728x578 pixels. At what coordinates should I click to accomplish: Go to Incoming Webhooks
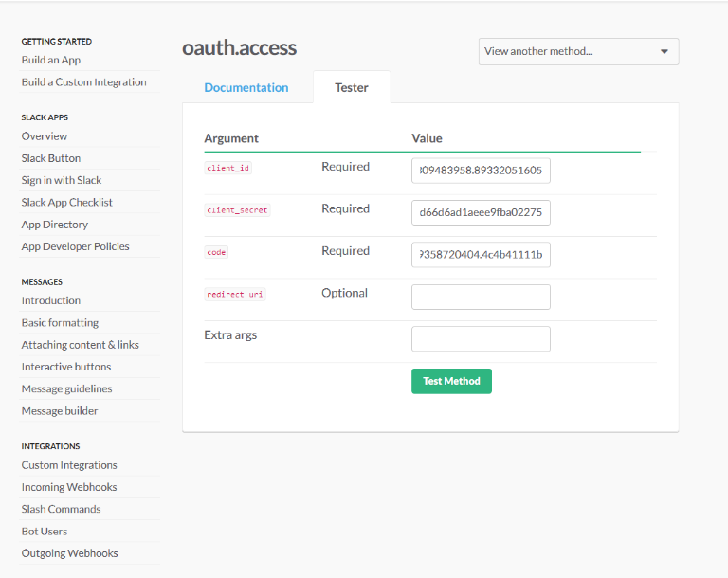[x=69, y=487]
